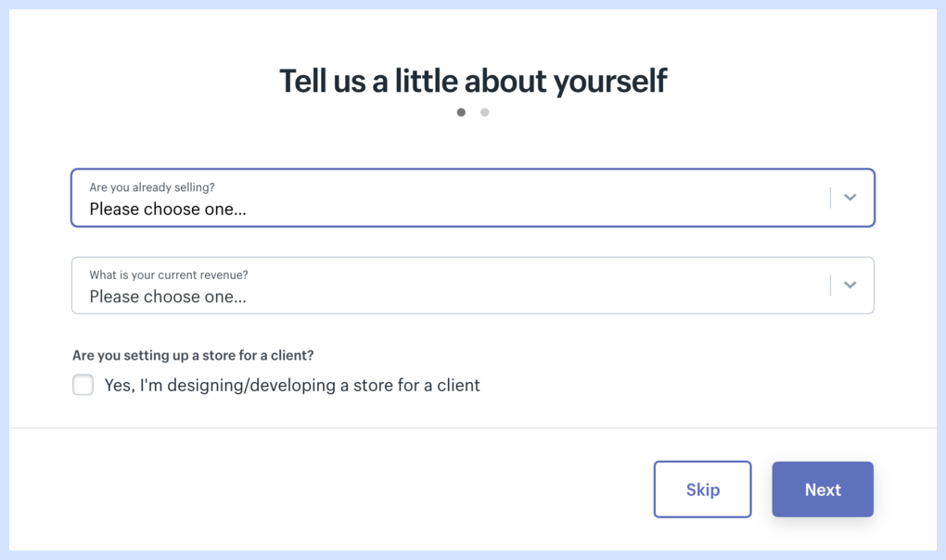The width and height of the screenshot is (946, 560).
Task: Click the 'Tell us a little about yourself' heading
Action: pos(473,81)
